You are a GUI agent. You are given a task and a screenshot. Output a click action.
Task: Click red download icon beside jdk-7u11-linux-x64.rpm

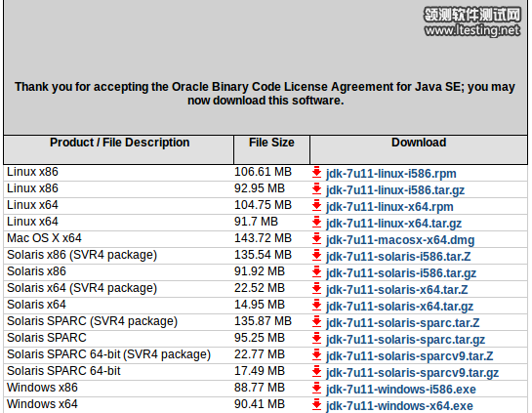[316, 205]
